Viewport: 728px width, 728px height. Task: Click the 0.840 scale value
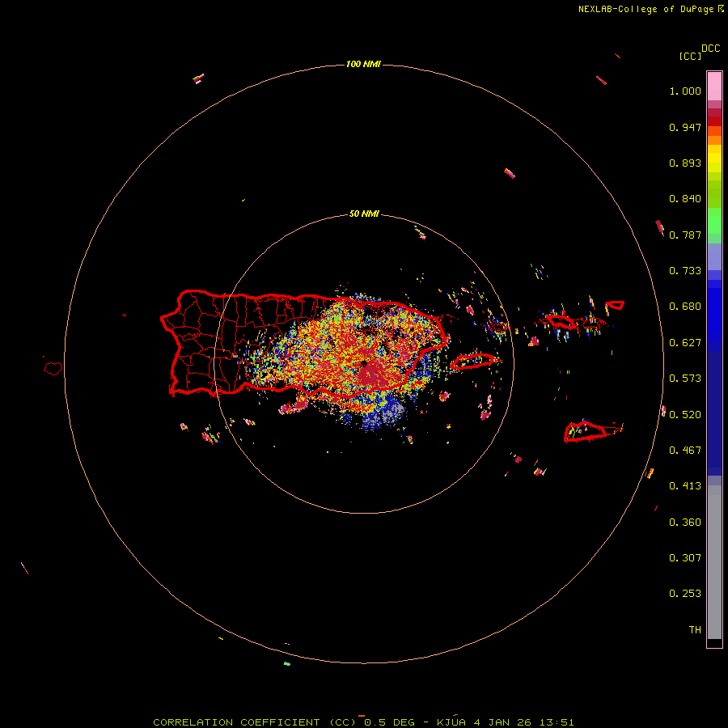(685, 199)
